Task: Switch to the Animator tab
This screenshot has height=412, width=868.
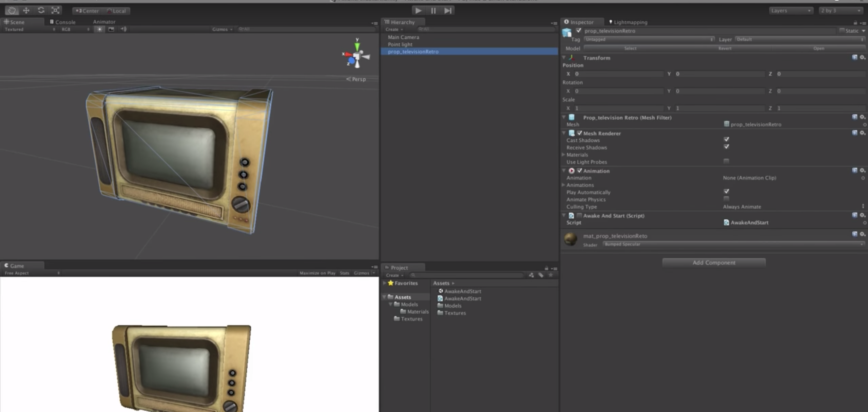Action: 104,22
